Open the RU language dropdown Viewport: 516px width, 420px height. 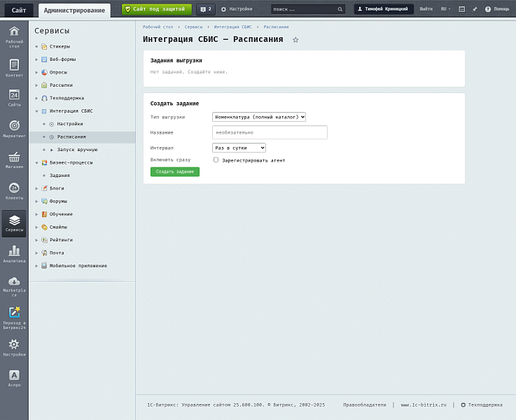(445, 9)
